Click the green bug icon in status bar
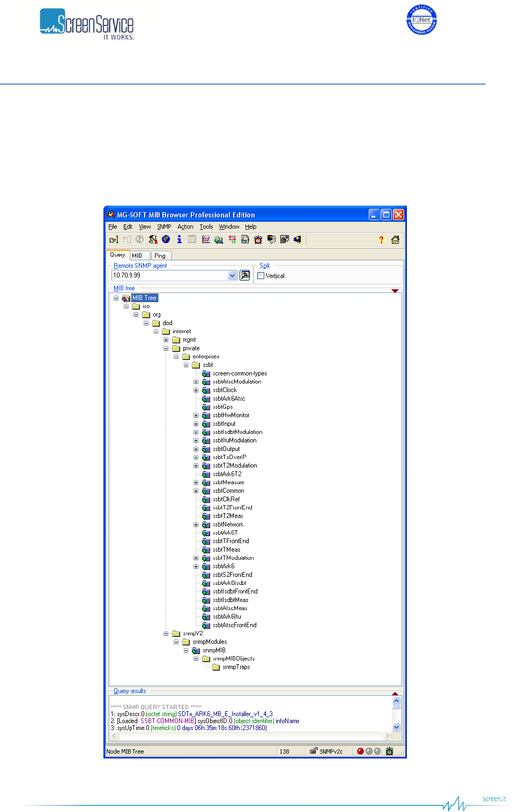 (x=389, y=751)
